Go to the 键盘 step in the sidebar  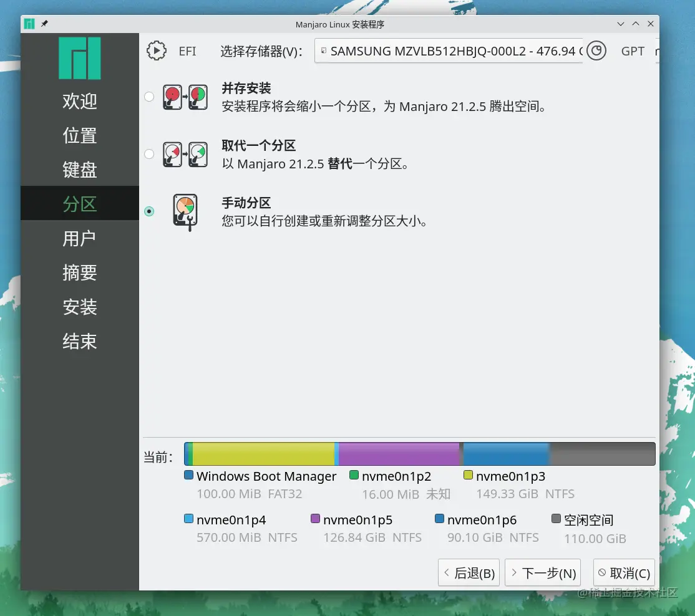(x=80, y=170)
